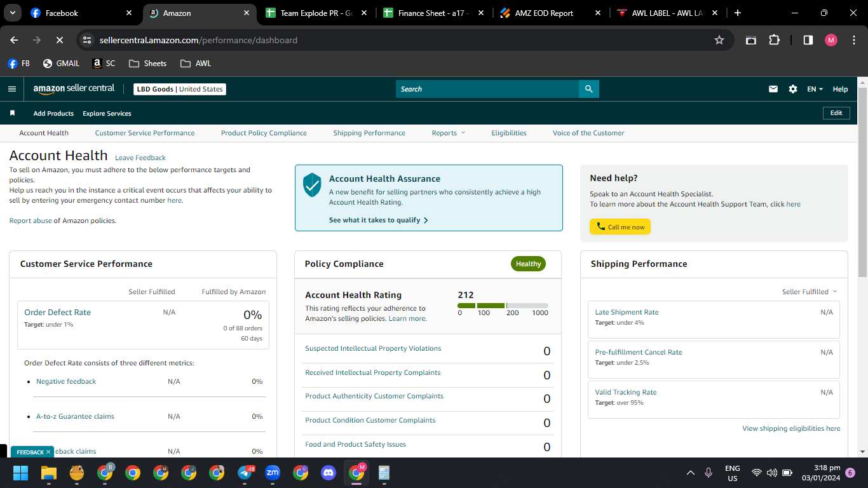The image size is (868, 488).
Task: Stop the page from loading
Action: click(x=59, y=40)
